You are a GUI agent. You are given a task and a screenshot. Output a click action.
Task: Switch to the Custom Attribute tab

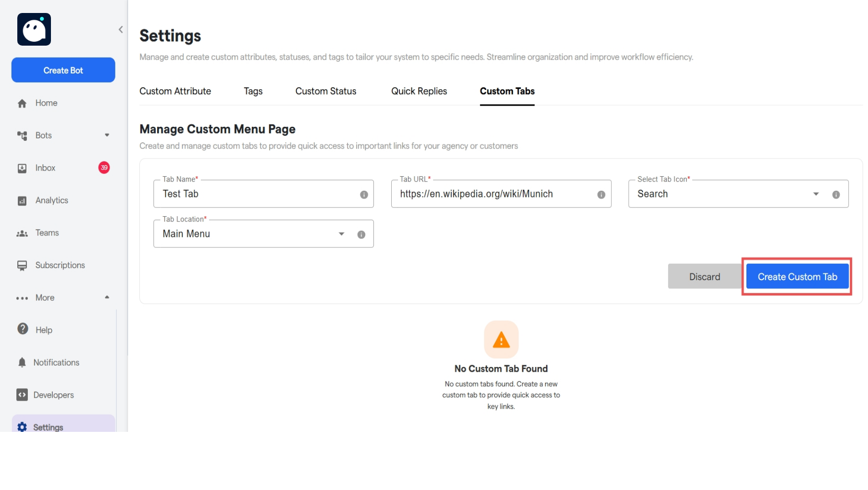(x=175, y=91)
